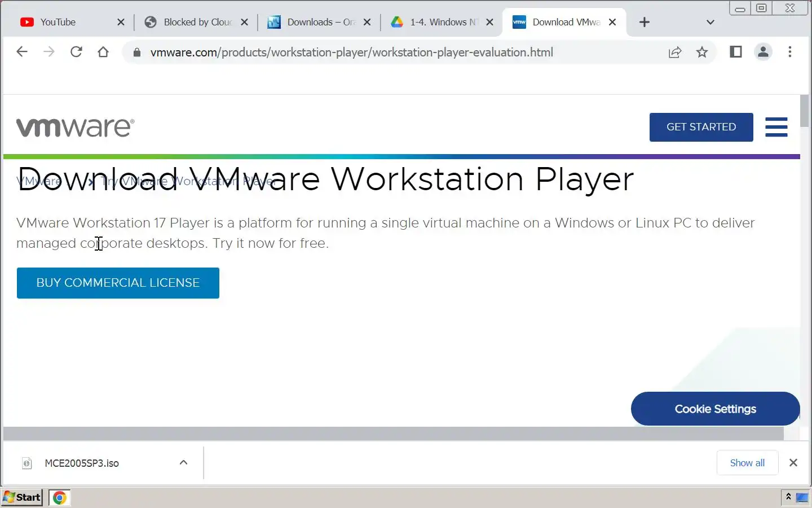Click Show all downloads
Screen dimensions: 812x508
747,463
